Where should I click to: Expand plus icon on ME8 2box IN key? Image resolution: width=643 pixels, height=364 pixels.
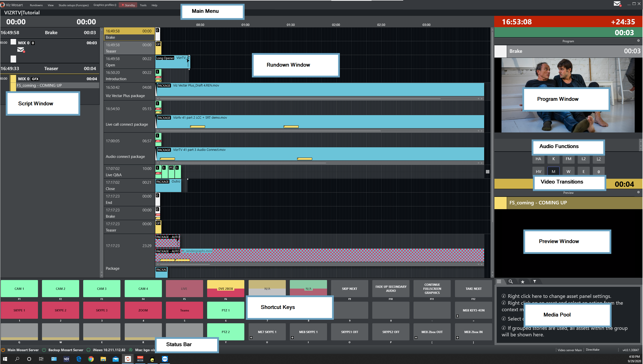coord(457,338)
